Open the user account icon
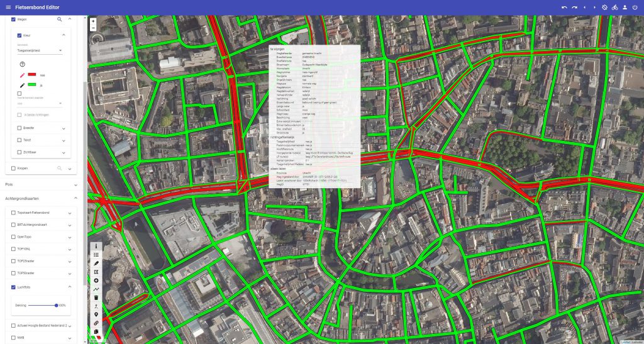 coord(625,7)
